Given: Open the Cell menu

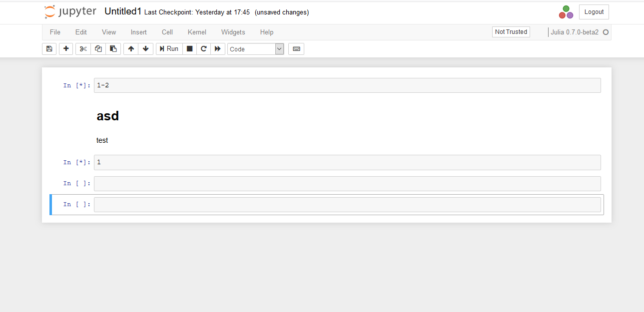Looking at the screenshot, I should [x=167, y=32].
